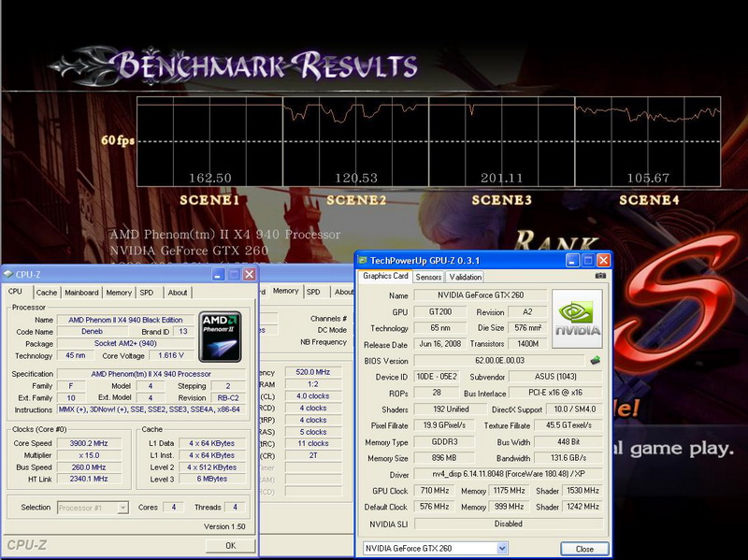The image size is (748, 560).
Task: Click the Scene 4 score 105.67
Action: [x=648, y=178]
